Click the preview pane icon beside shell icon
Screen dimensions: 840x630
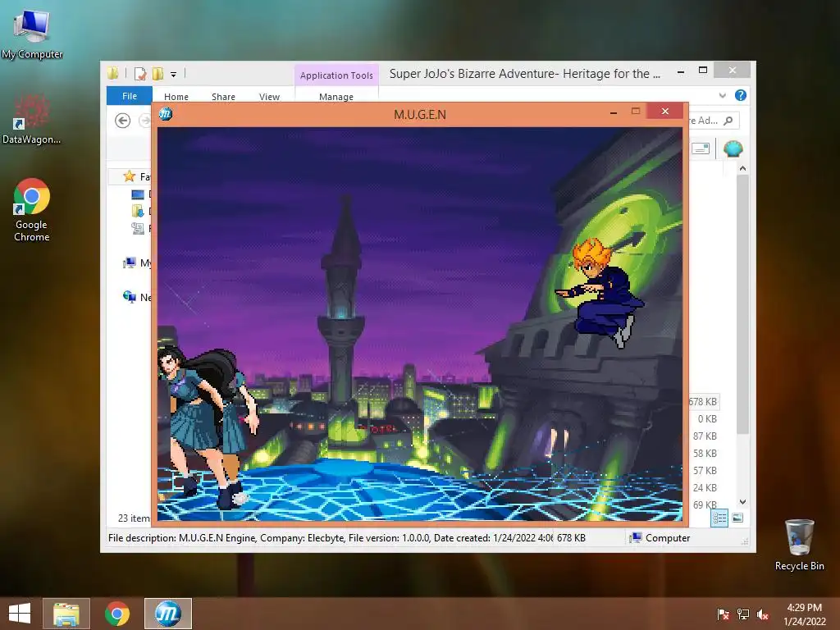(701, 148)
